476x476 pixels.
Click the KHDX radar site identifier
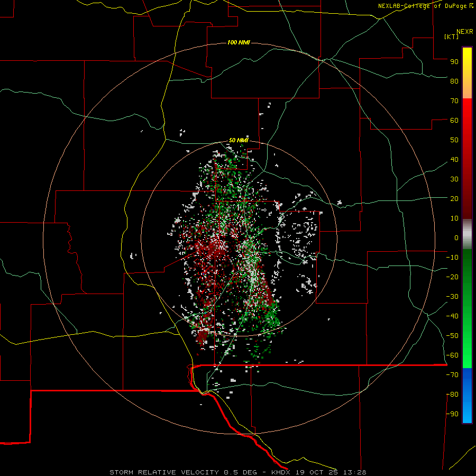282,472
